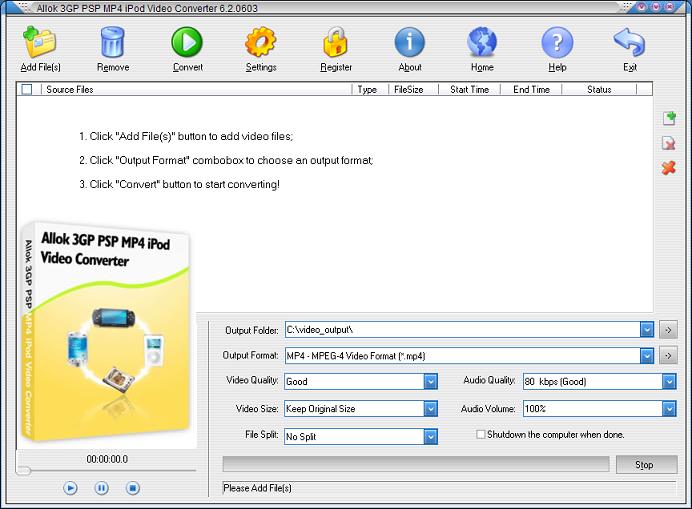Expand the Output Folder dropdown

click(x=647, y=330)
